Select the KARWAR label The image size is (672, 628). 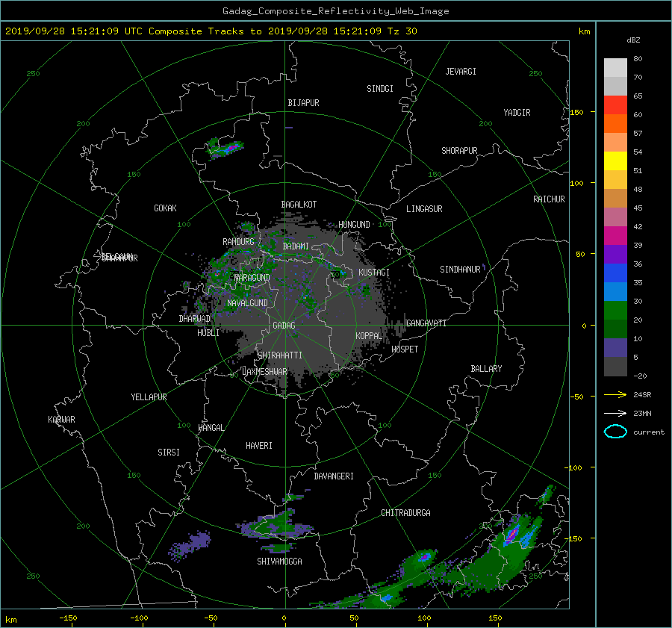point(61,420)
